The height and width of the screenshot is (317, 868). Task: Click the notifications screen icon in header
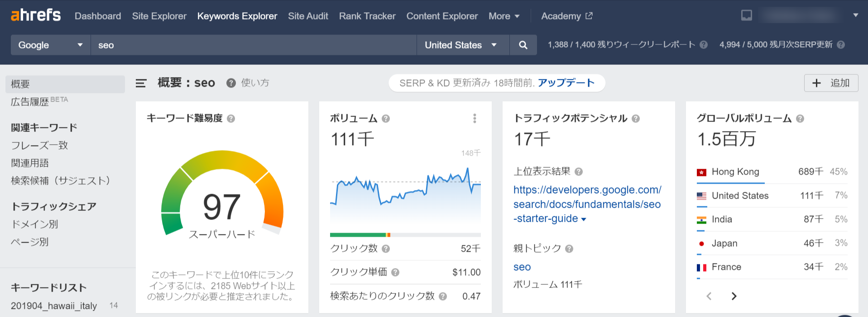click(x=746, y=16)
